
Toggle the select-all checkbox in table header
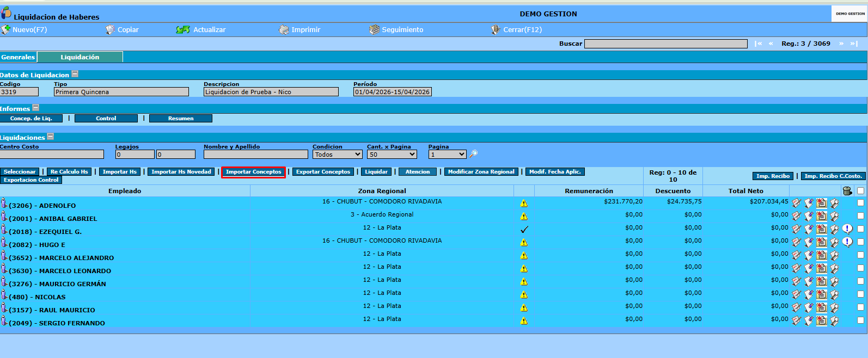tap(860, 190)
